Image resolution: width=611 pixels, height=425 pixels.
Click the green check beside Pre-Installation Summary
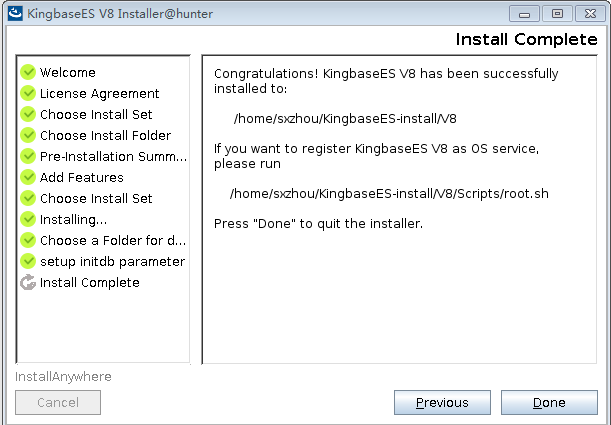click(28, 156)
